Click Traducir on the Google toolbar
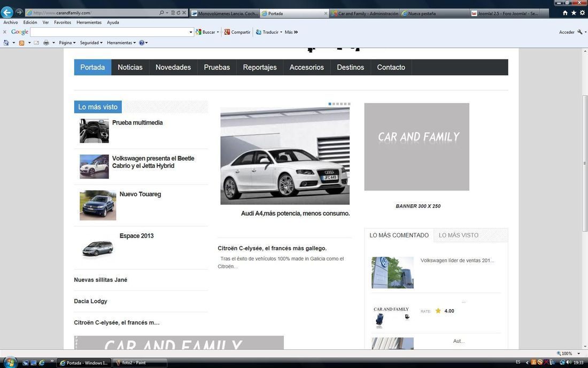Viewport: 588px width, 368px height. pyautogui.click(x=267, y=32)
